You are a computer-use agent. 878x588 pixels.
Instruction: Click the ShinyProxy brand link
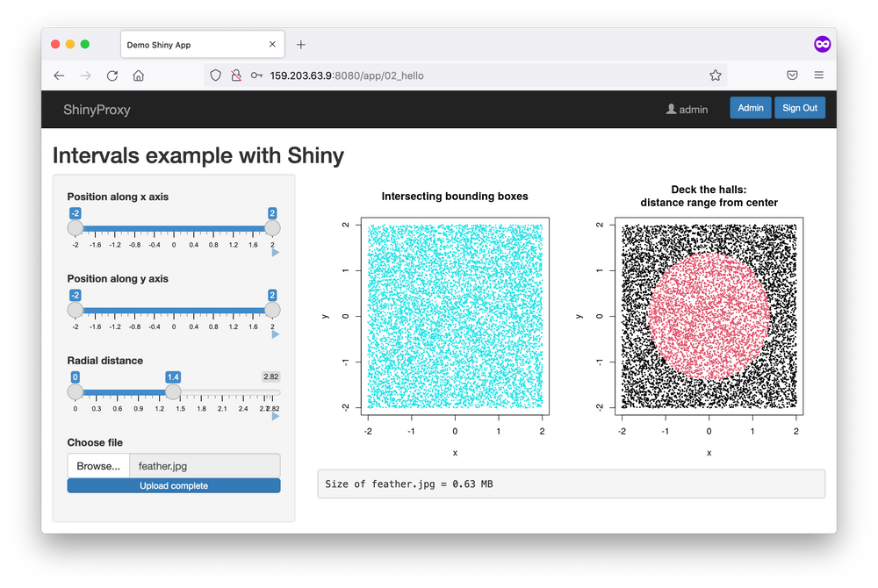tap(97, 110)
